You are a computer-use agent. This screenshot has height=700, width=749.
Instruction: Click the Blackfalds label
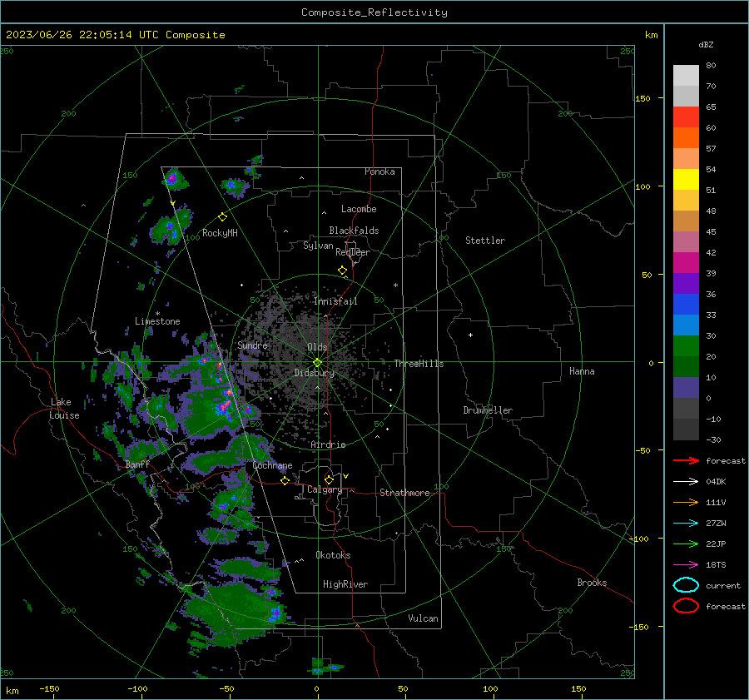click(x=354, y=231)
